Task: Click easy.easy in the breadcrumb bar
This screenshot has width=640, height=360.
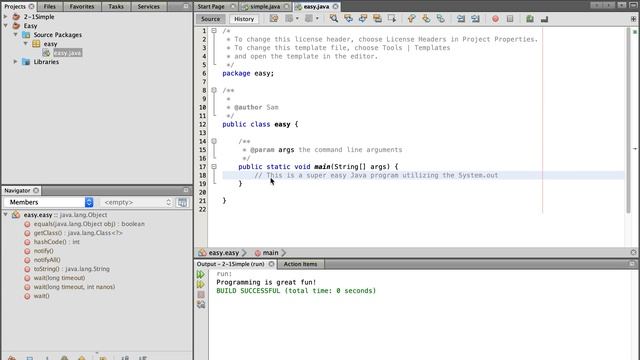Action: click(223, 253)
